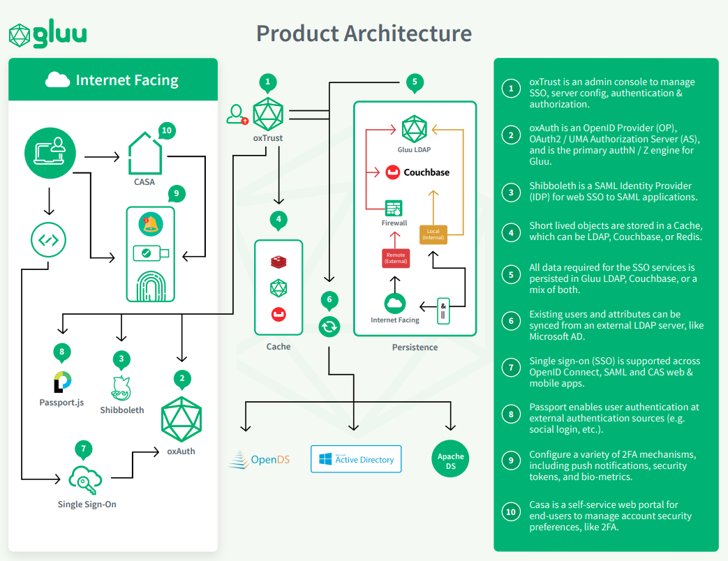Click the Couchbase logo in Persistence
Viewport: 728px width, 561px height.
point(417,172)
